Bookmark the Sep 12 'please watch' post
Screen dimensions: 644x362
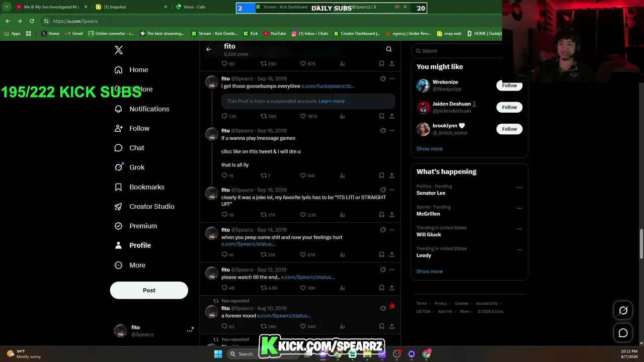coord(381,288)
